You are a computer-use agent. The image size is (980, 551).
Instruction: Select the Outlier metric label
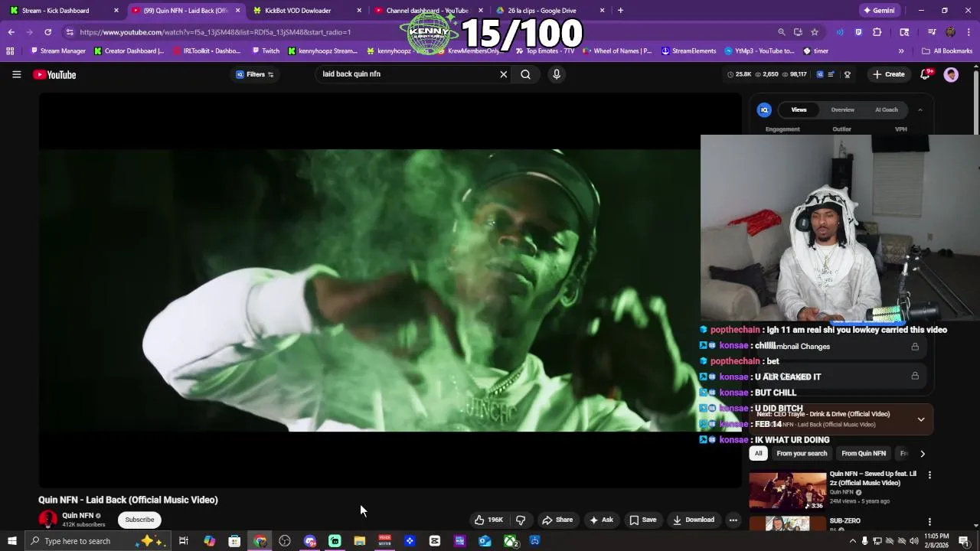point(841,129)
